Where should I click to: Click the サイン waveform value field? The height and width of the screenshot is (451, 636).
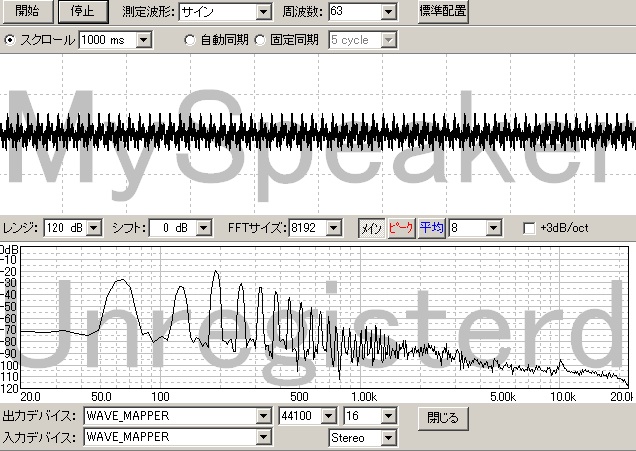218,12
